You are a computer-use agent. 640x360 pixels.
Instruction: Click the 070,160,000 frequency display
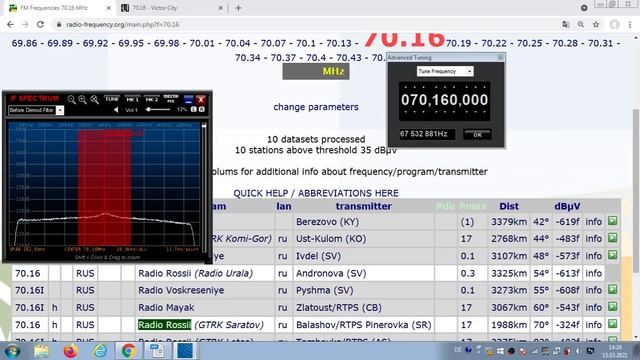444,100
